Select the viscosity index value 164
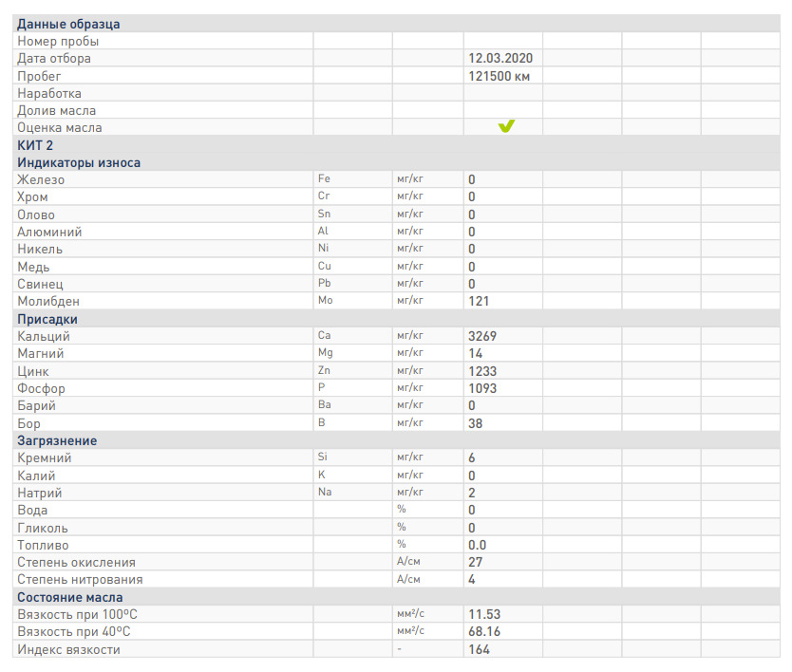The image size is (792, 672). coord(479,650)
